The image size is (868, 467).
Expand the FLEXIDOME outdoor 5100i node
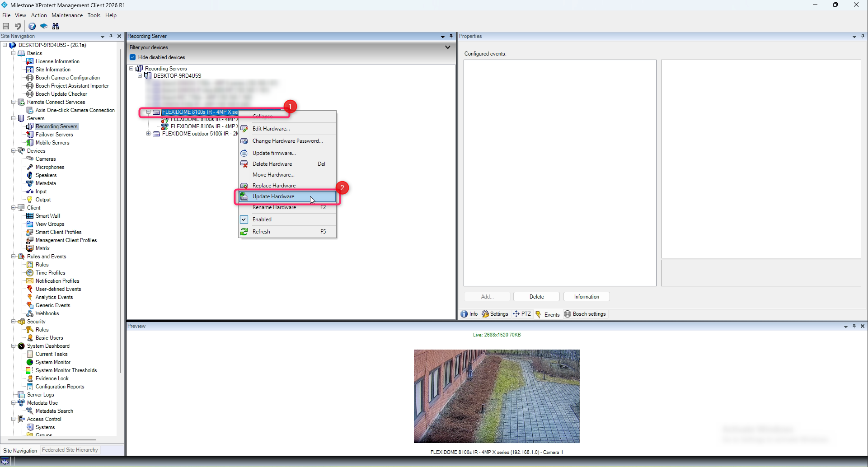pyautogui.click(x=148, y=134)
